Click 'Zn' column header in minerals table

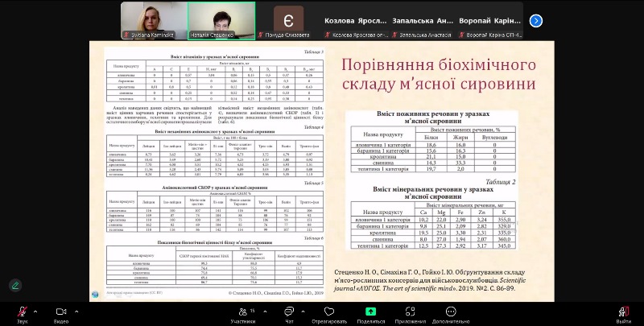click(482, 213)
